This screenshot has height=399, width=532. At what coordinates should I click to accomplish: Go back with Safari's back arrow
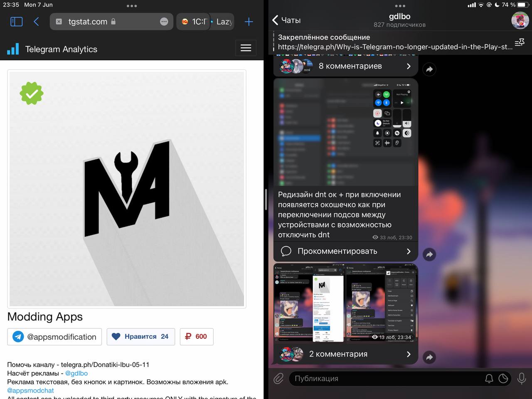(x=36, y=22)
